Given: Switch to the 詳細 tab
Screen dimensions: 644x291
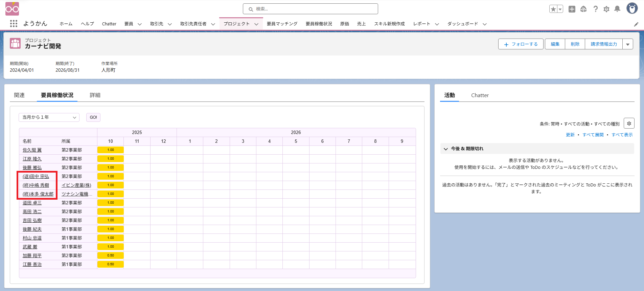Looking at the screenshot, I should tap(95, 95).
